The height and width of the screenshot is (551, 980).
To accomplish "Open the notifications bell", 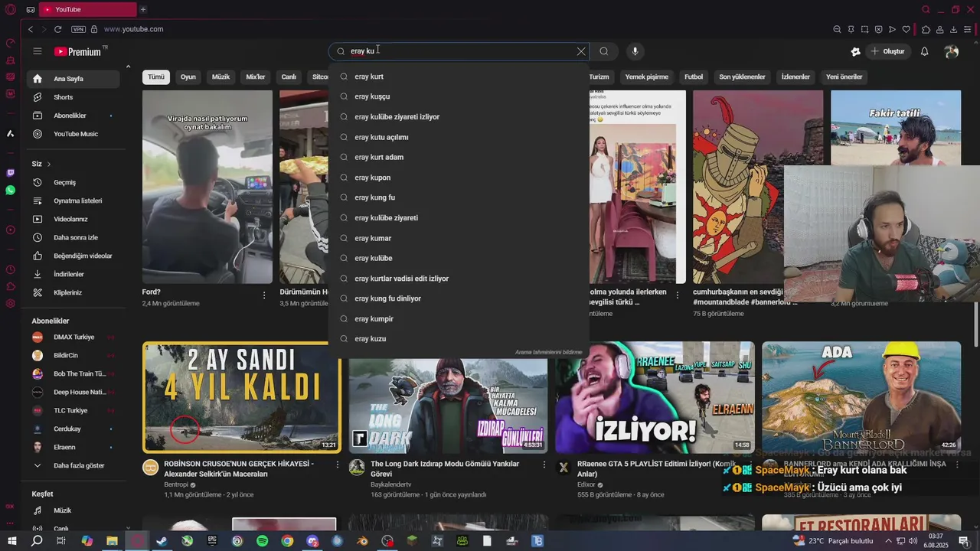I will [x=924, y=51].
